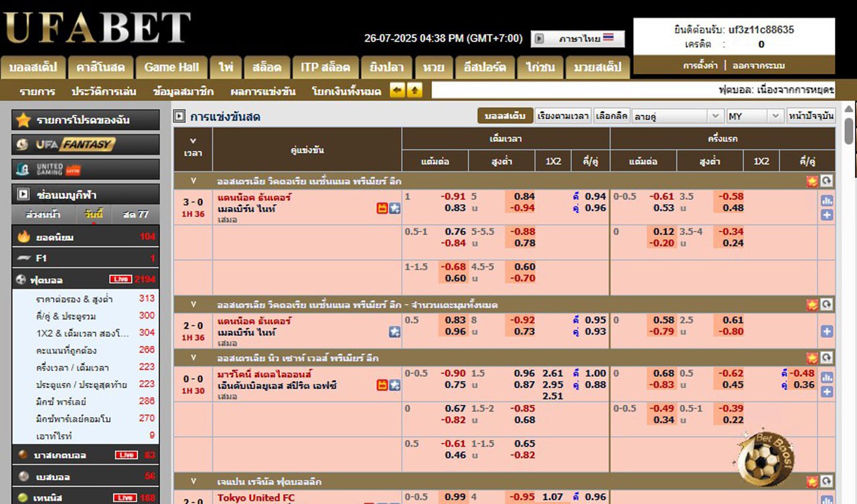
Task: Open statistics chart for Dandenong Thunder 3-0 match
Action: pos(827,201)
